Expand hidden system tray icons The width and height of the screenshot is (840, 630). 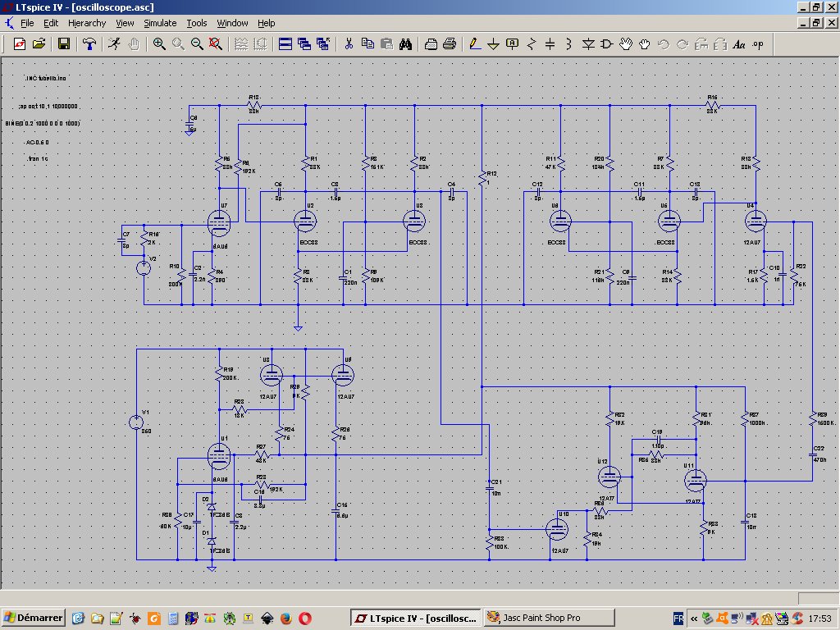coord(693,618)
